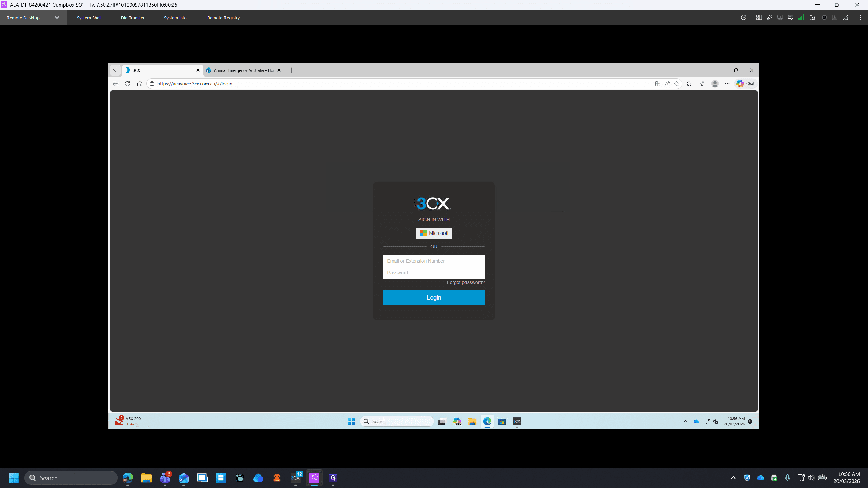868x488 pixels.
Task: Click the blue Login button
Action: coord(434,298)
